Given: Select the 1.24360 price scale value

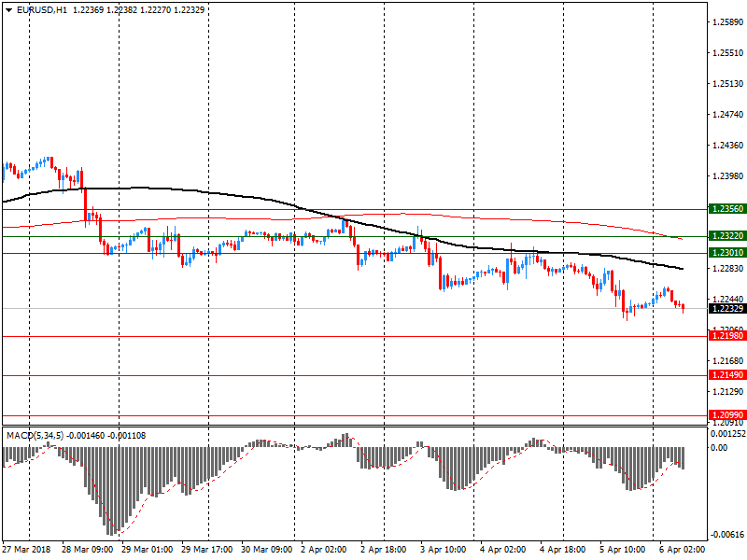Looking at the screenshot, I should (728, 146).
